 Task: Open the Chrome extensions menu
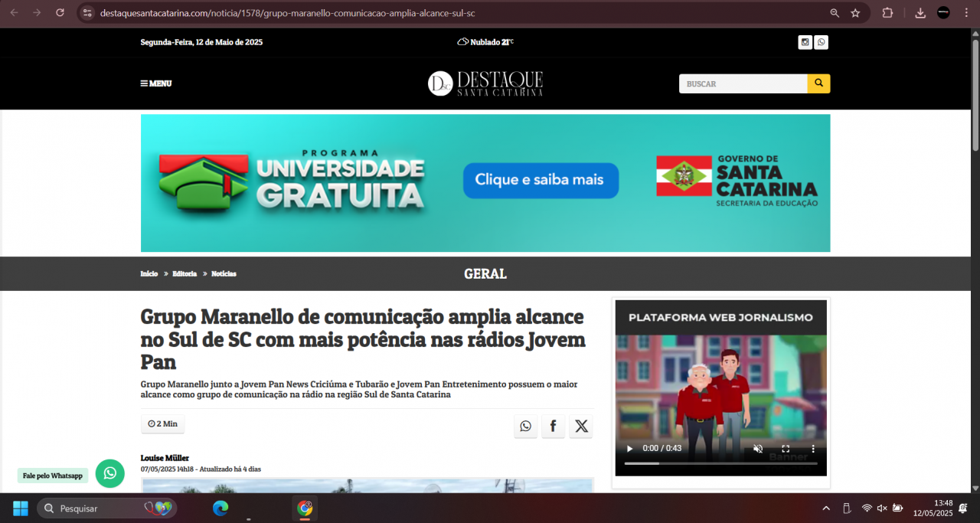[888, 13]
